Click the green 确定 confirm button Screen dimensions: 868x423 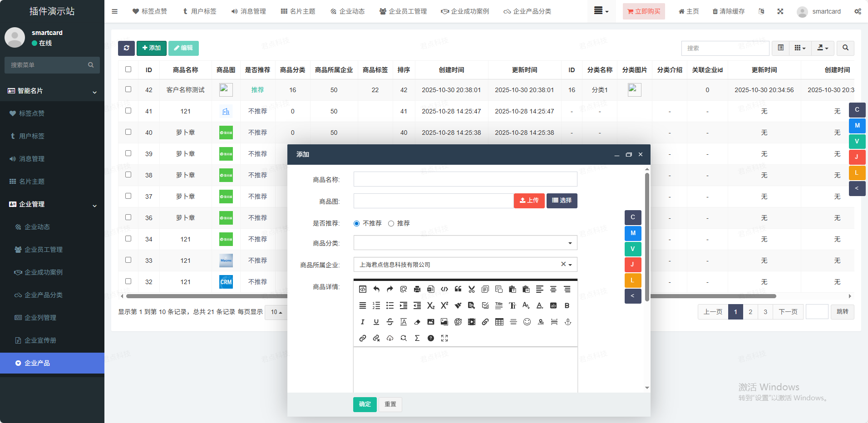coord(365,404)
